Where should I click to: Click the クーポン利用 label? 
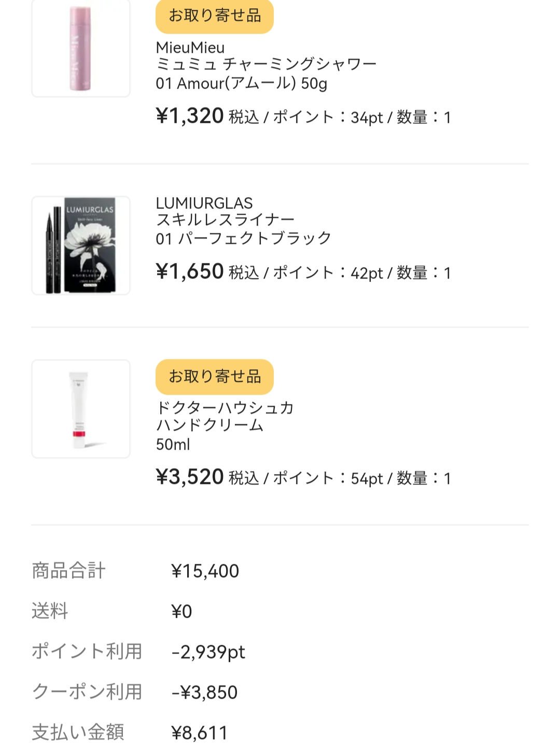click(x=87, y=692)
